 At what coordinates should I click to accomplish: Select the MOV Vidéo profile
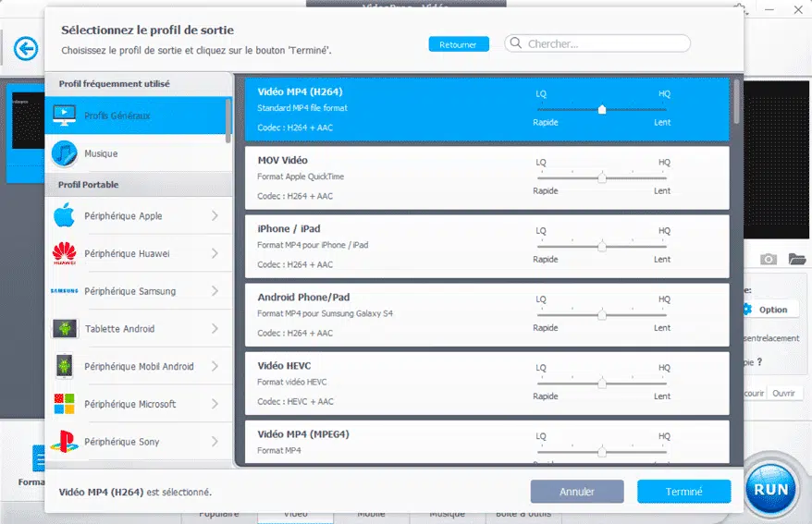[x=486, y=178]
